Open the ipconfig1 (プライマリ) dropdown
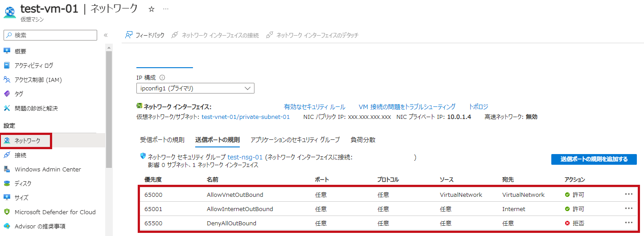The image size is (644, 236). coord(195,88)
